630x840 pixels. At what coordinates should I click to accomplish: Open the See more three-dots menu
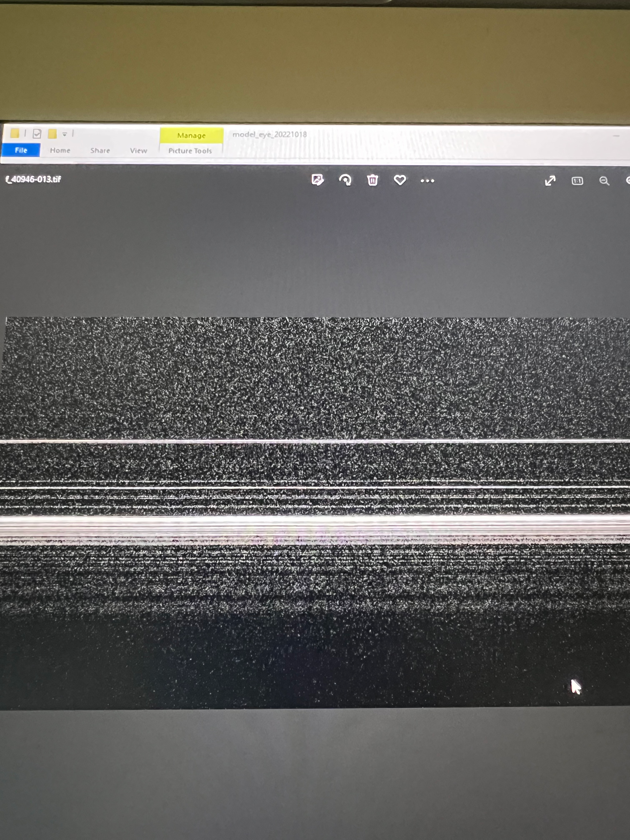point(427,181)
